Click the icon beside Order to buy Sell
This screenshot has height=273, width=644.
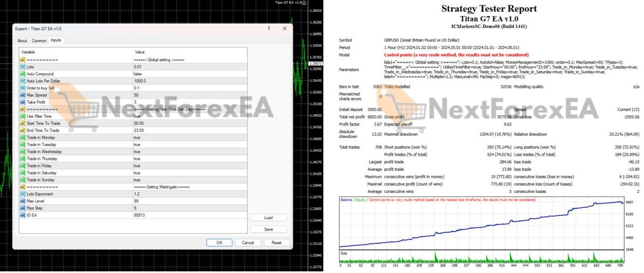[x=23, y=88]
